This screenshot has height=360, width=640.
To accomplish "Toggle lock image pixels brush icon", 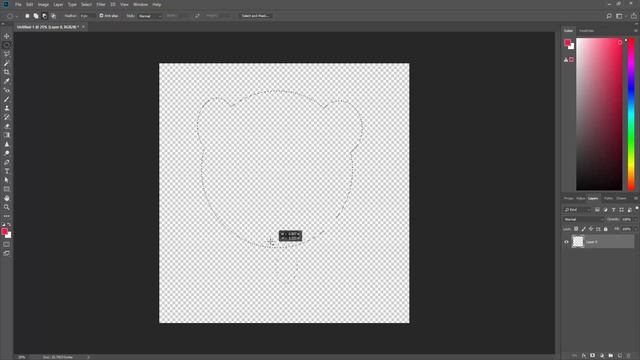I will [x=583, y=229].
